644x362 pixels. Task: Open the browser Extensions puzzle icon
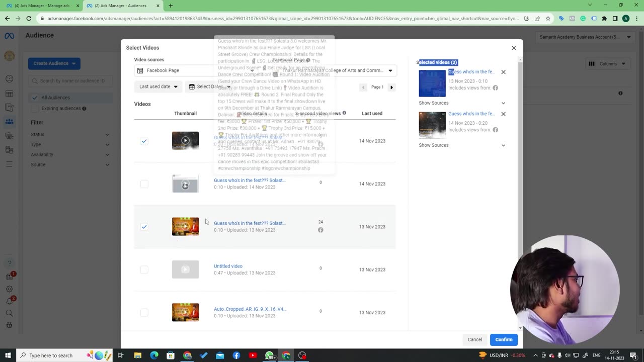[604, 19]
